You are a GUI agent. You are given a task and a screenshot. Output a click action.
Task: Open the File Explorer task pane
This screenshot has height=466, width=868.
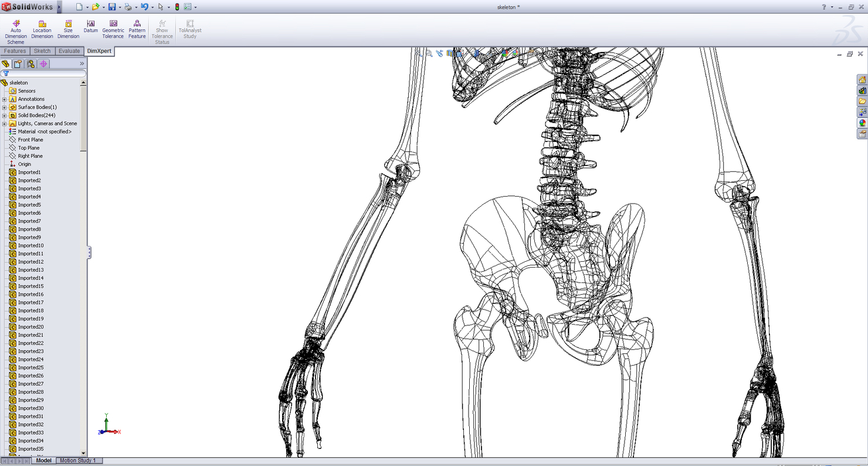pos(863,101)
